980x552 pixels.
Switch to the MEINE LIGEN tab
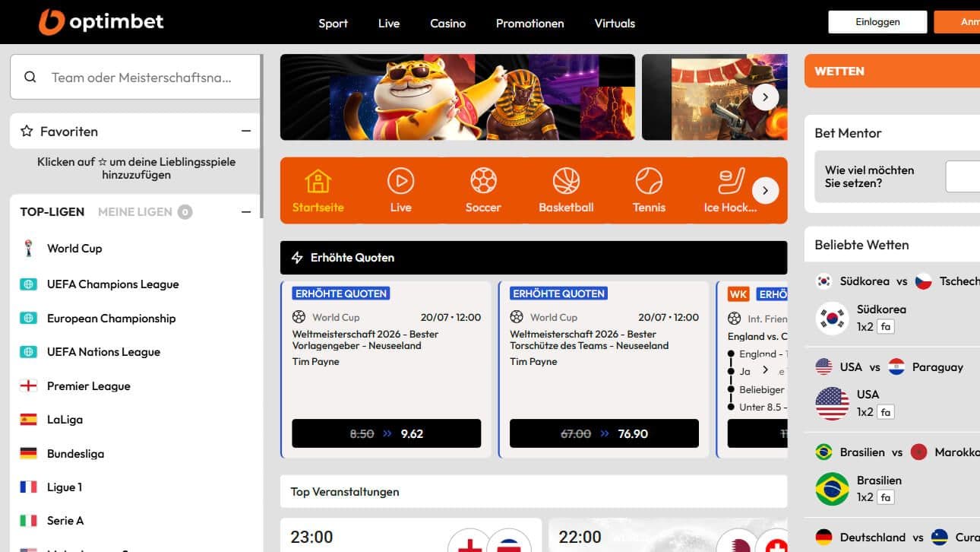135,212
